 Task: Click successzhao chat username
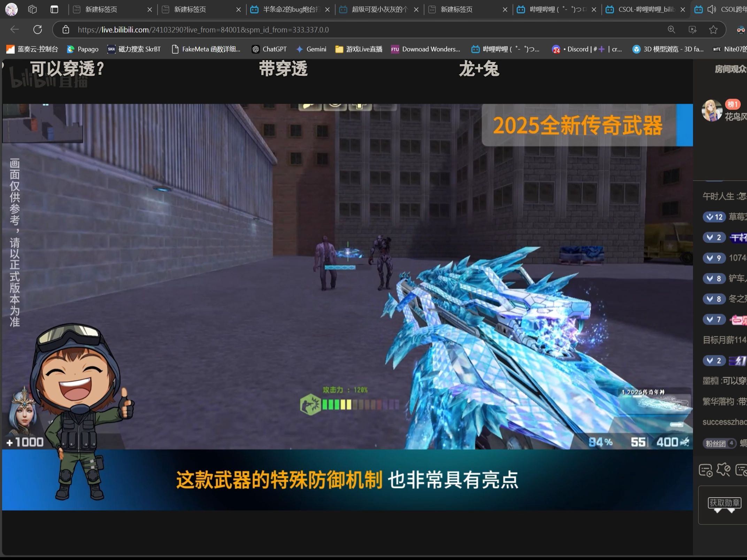point(725,422)
